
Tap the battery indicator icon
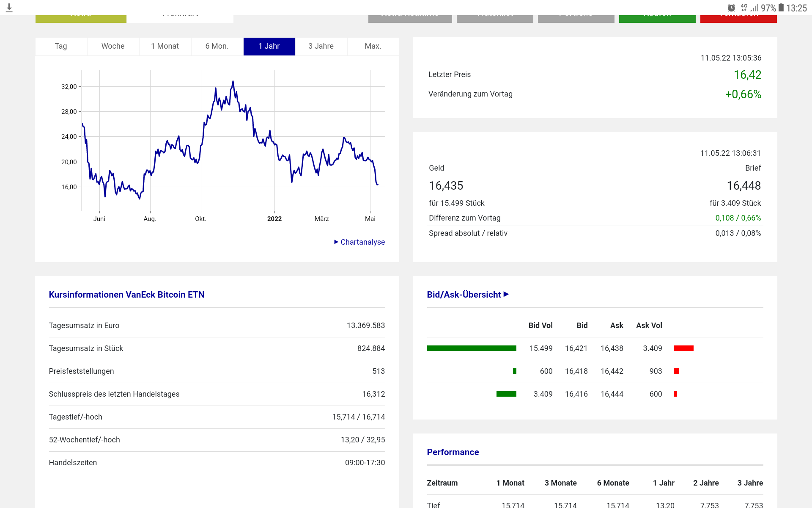tap(781, 8)
